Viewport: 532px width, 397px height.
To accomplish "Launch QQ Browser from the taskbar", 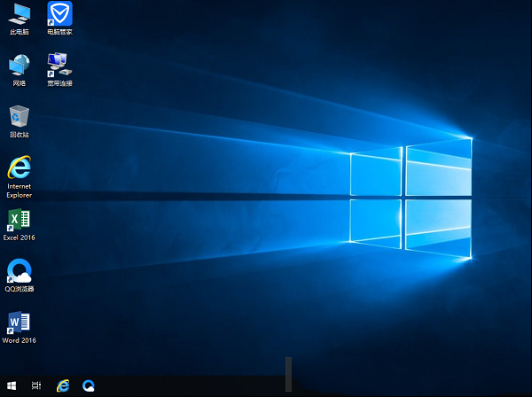I will [89, 385].
